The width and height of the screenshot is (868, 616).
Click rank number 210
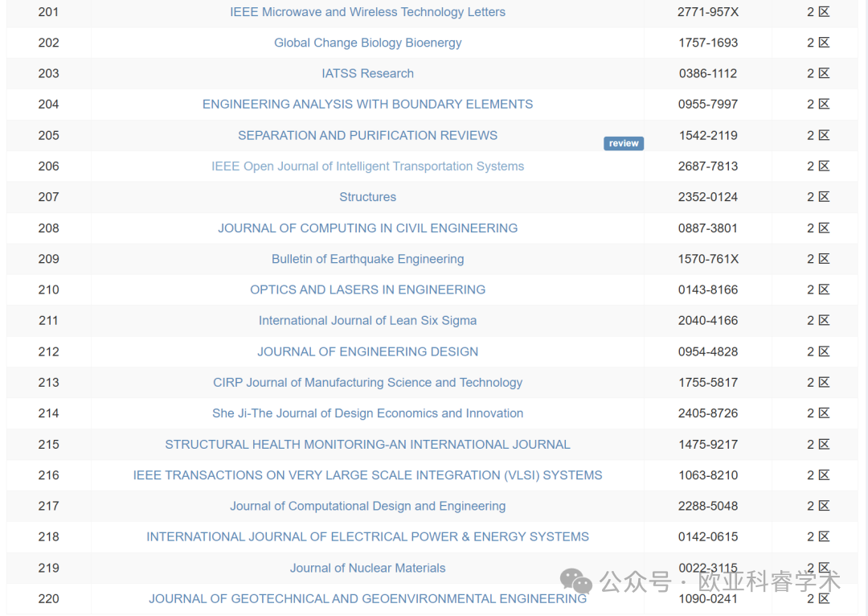tap(49, 290)
